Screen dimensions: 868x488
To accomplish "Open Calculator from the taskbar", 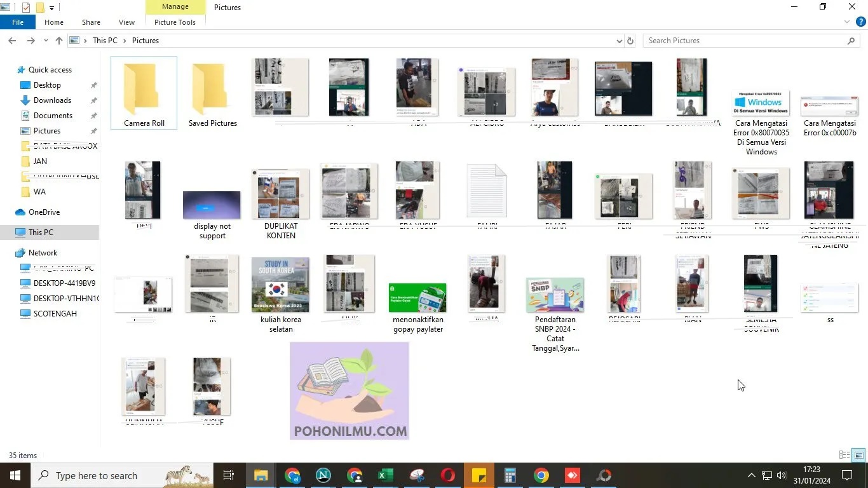I will coord(510,475).
